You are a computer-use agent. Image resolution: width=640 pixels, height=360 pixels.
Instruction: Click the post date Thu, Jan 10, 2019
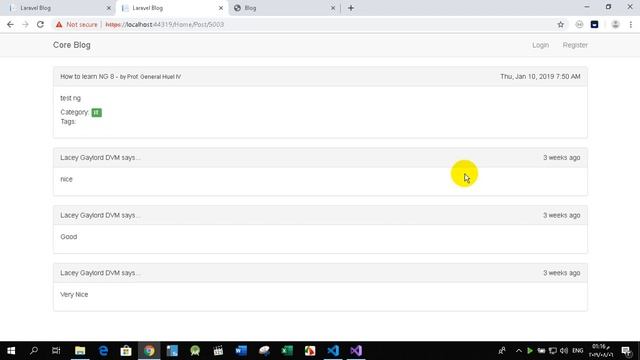[540, 76]
